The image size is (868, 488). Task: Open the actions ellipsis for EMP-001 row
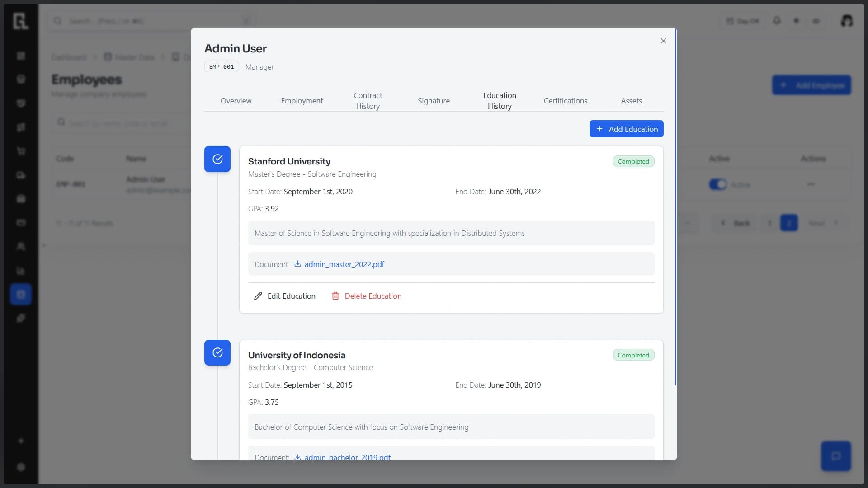tap(811, 184)
